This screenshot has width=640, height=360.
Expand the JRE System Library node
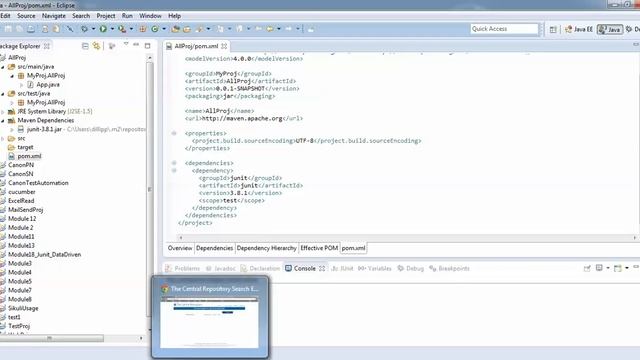point(3,111)
